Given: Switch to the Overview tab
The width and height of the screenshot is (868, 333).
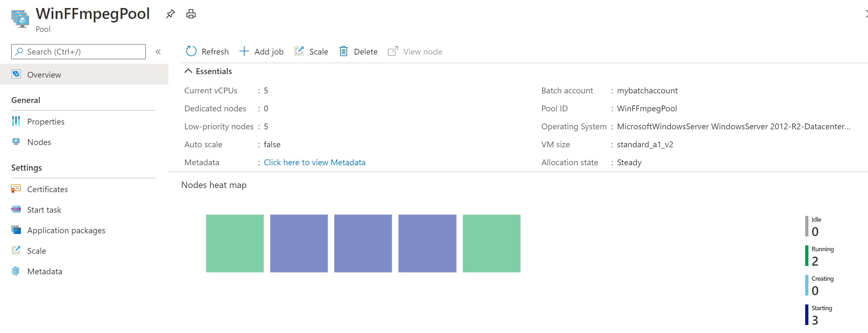Looking at the screenshot, I should (44, 74).
